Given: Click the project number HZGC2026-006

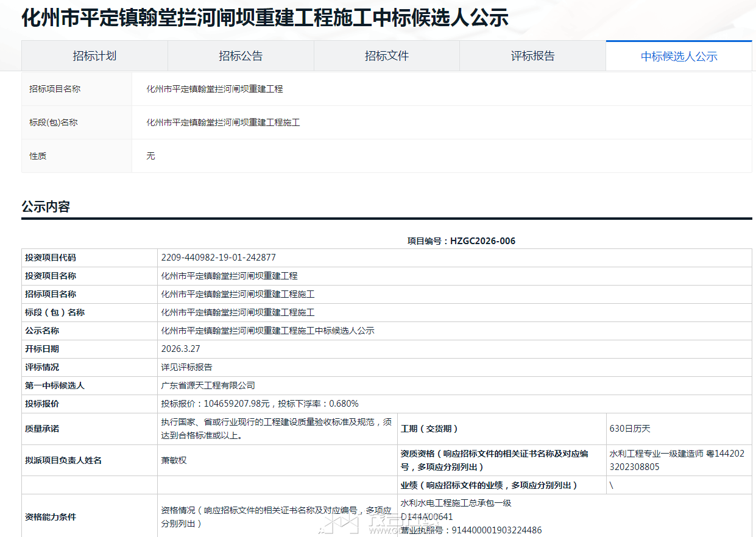Looking at the screenshot, I should (482, 241).
